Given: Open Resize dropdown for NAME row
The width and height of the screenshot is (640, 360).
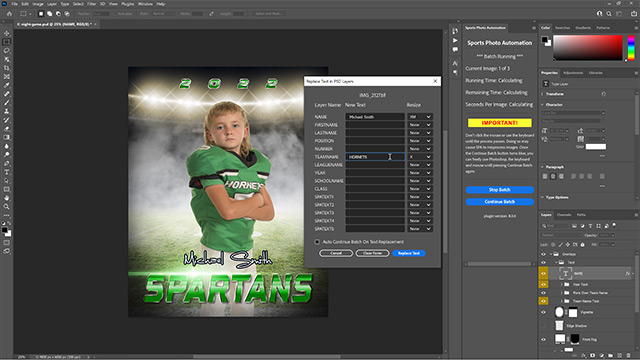Looking at the screenshot, I should click(x=420, y=117).
